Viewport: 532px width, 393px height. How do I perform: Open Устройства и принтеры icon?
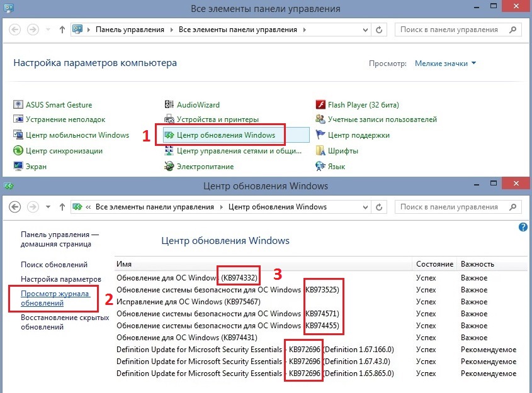point(169,119)
